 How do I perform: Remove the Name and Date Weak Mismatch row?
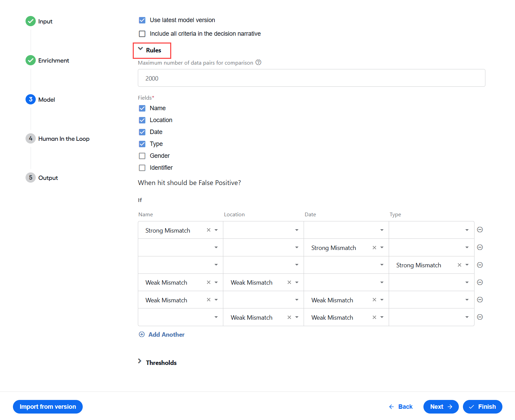click(x=480, y=300)
